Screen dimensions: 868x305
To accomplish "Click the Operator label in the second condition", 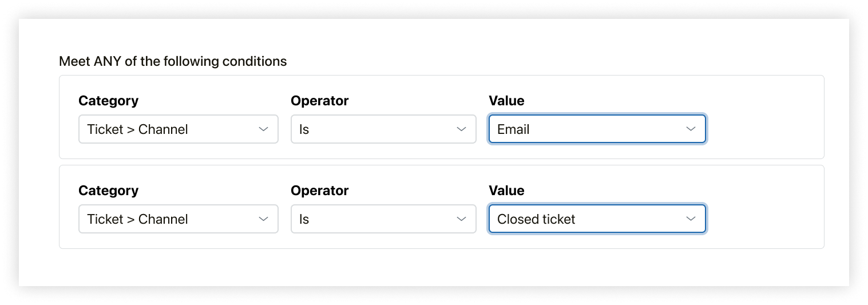I will [319, 191].
